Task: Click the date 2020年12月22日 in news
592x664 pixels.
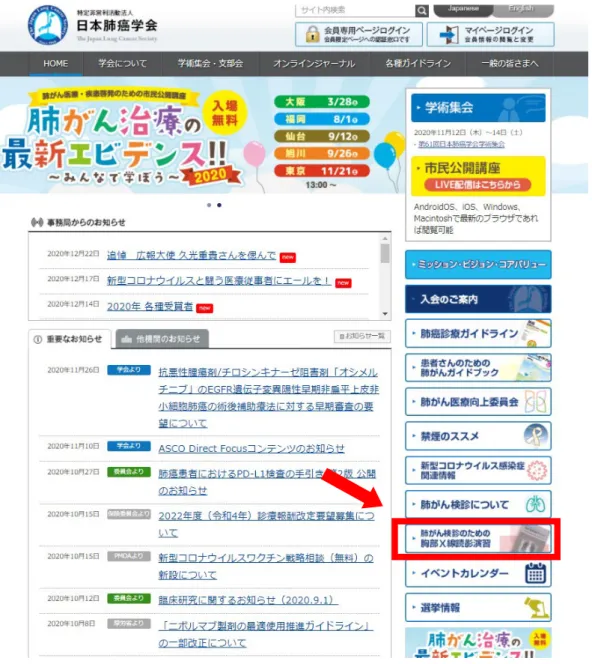Action: click(x=73, y=254)
